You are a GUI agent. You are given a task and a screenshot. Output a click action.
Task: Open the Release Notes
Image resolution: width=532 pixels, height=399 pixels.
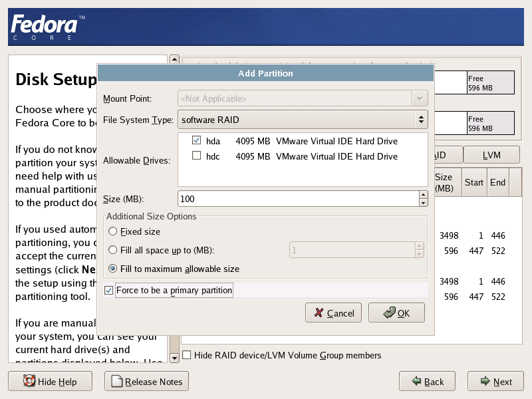146,381
